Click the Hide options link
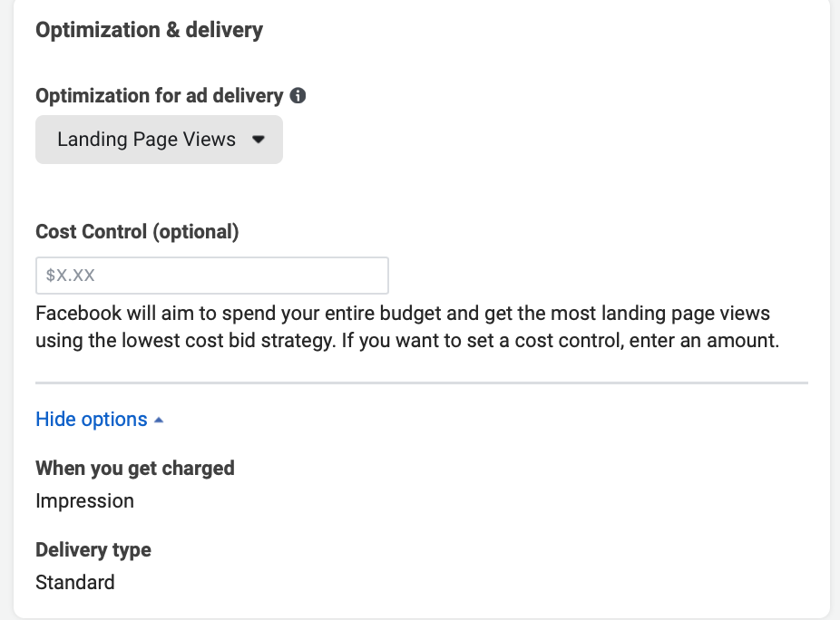This screenshot has width=840, height=620. (x=91, y=420)
